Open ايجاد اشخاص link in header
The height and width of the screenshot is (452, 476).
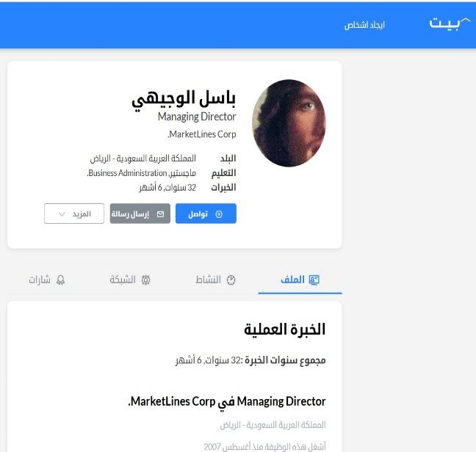[x=364, y=25]
